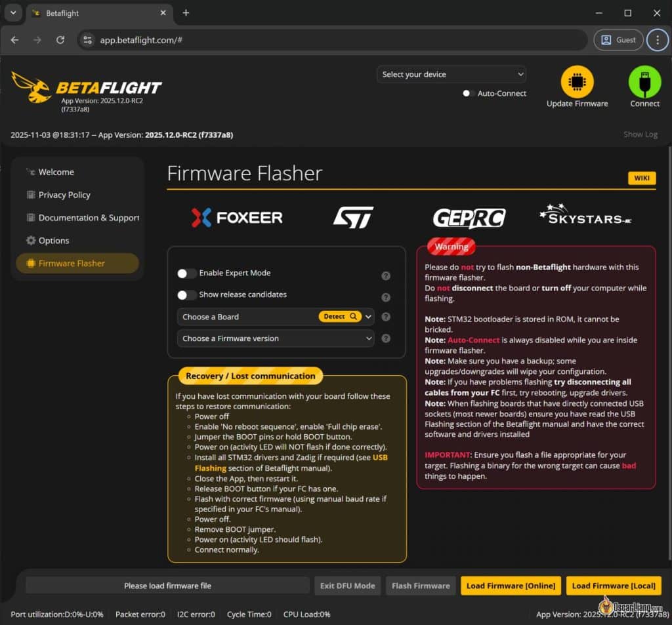Go forward with the browser forward arrow
Screen dimensions: 672x625
tap(37, 40)
